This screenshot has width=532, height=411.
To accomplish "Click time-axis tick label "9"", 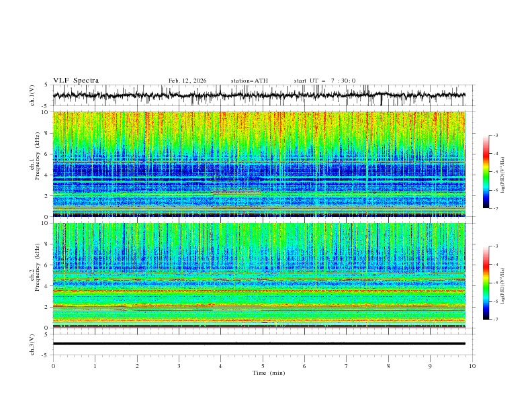I will 430,366.
